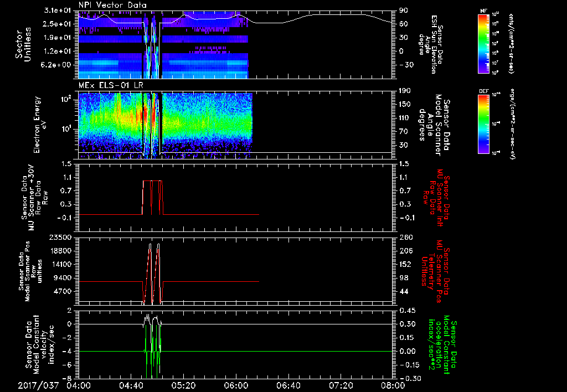Screen dimensions: 567x392
Task: Click the "08:00" time axis tick label
Action: point(393,385)
